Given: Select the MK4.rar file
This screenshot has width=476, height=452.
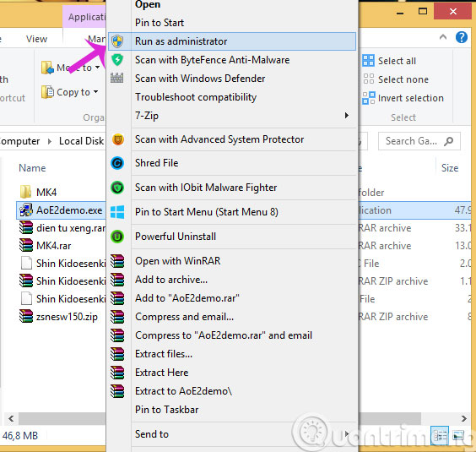Looking at the screenshot, I should (x=46, y=245).
